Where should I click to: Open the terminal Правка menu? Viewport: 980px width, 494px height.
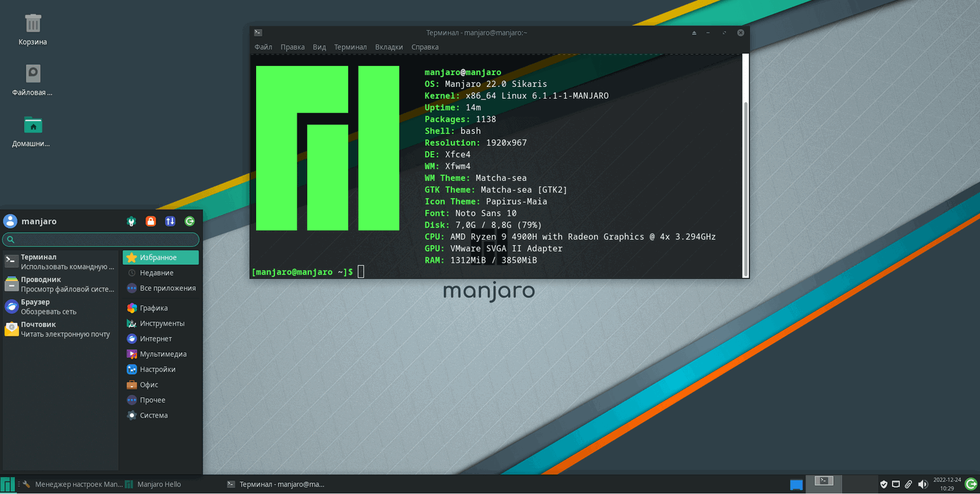tap(293, 47)
